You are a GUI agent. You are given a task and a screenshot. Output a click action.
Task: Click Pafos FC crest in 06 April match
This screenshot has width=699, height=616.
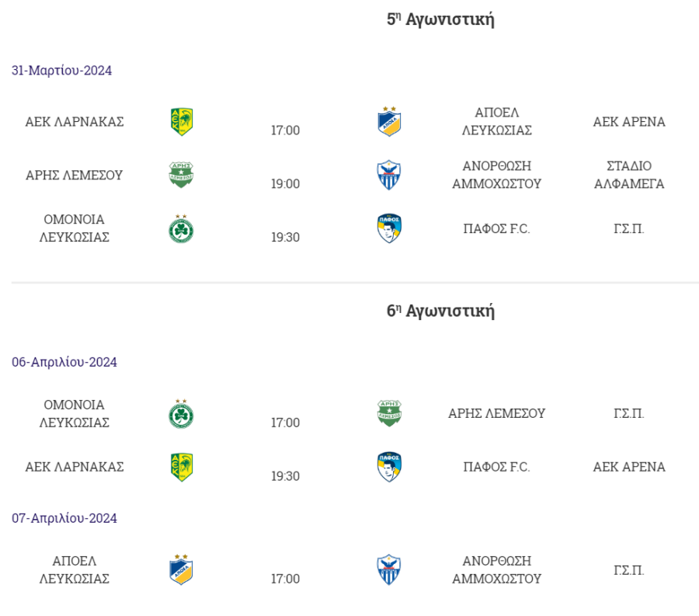(389, 467)
